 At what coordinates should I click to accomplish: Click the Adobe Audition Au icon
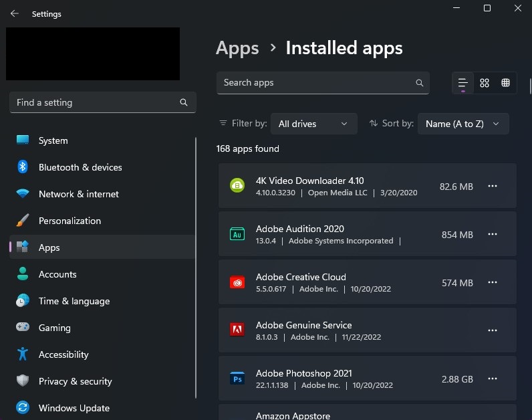(x=237, y=234)
